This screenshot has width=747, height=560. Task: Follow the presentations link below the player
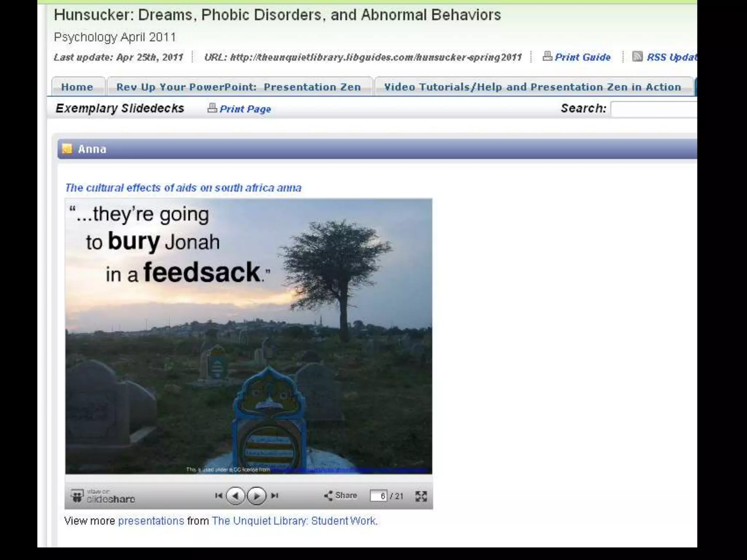click(x=151, y=521)
